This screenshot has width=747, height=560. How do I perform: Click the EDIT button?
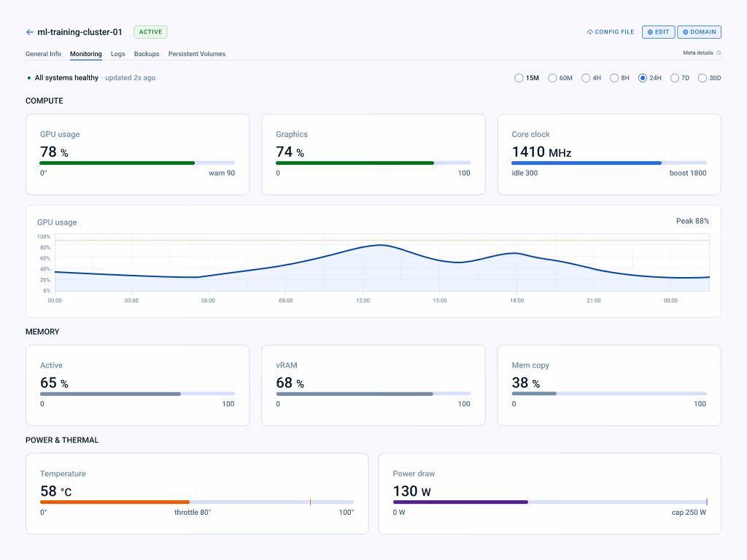point(659,32)
